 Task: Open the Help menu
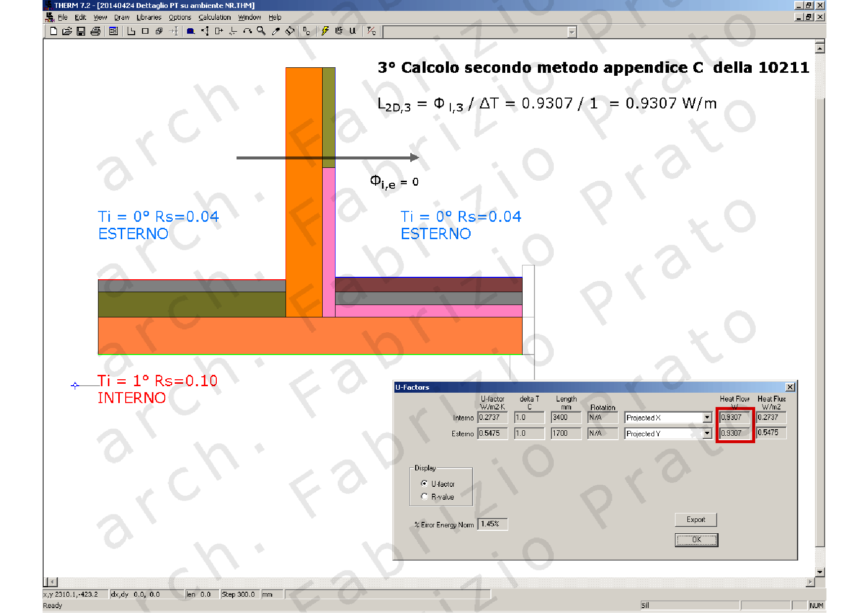pyautogui.click(x=275, y=17)
